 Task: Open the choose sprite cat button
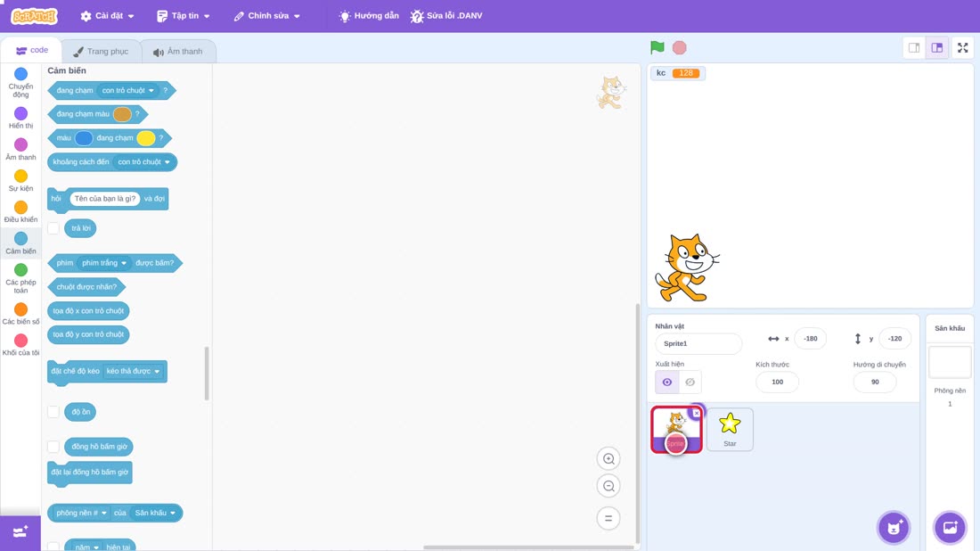pyautogui.click(x=894, y=528)
